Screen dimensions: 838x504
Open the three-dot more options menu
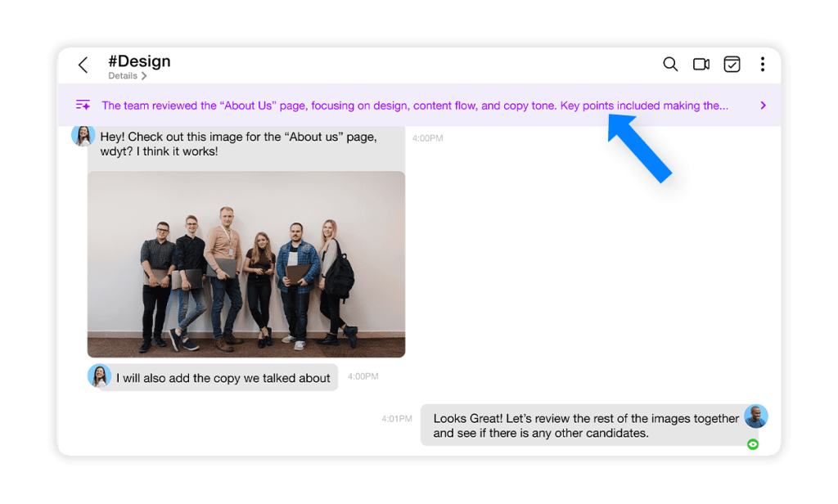tap(763, 65)
